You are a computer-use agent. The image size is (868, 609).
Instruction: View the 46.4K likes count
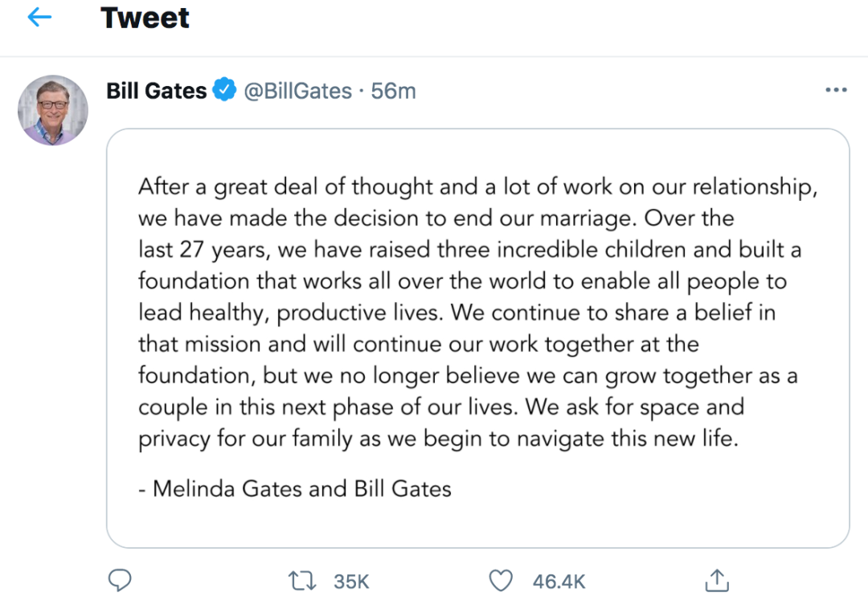(559, 582)
